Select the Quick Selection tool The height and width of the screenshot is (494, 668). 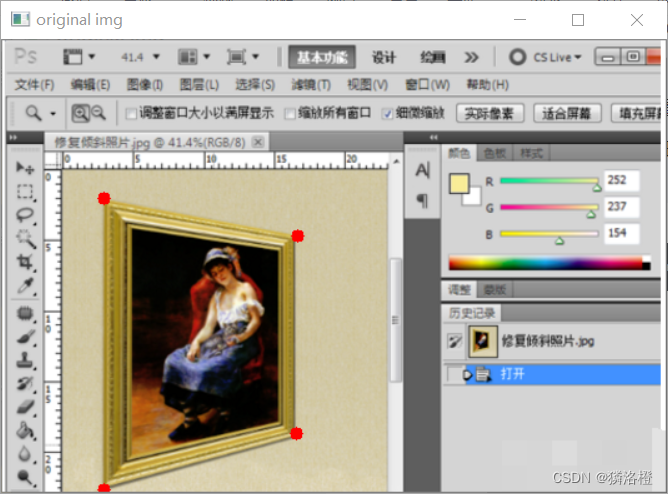coord(25,238)
